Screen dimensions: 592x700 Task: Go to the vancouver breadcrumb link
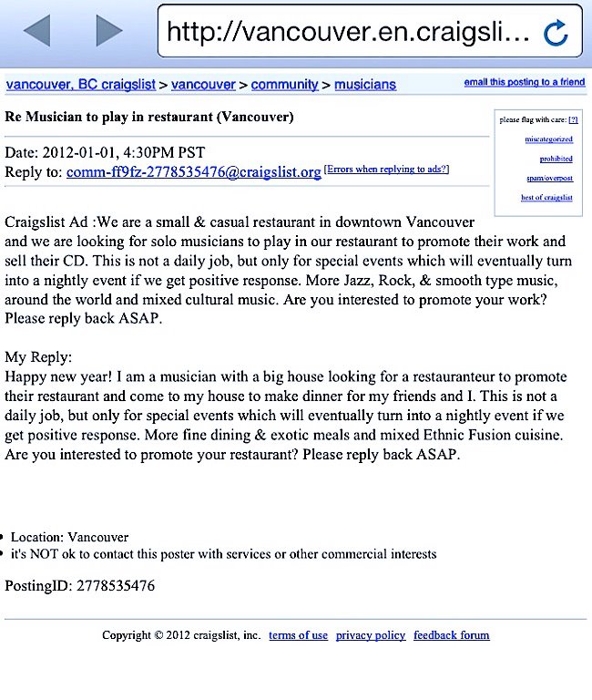pos(204,85)
